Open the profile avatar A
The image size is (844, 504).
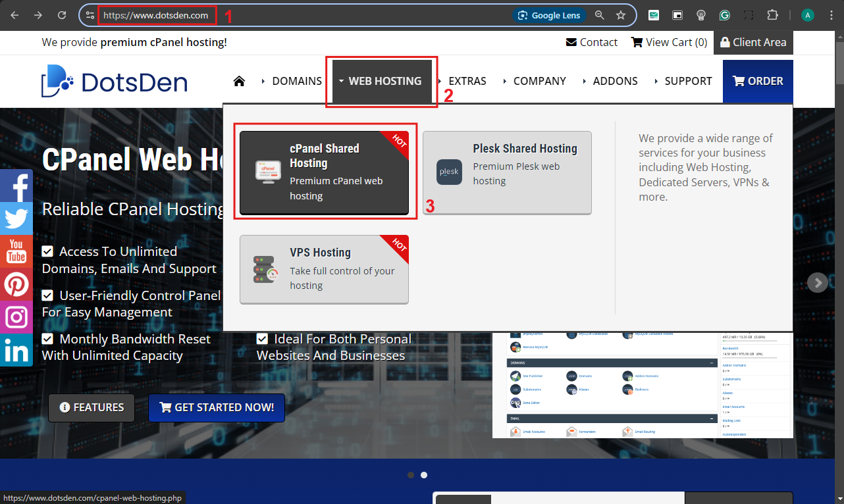[x=808, y=15]
